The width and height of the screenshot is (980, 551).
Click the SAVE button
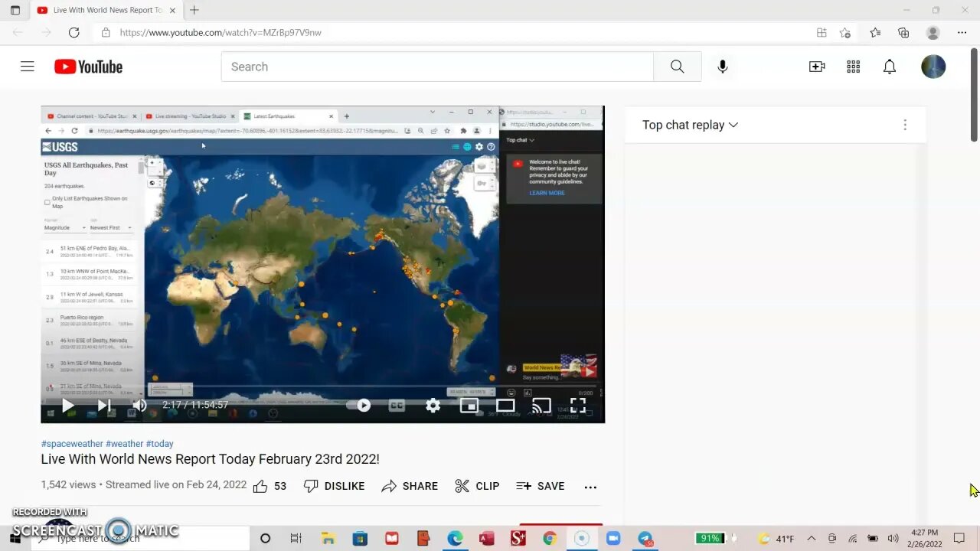point(540,486)
